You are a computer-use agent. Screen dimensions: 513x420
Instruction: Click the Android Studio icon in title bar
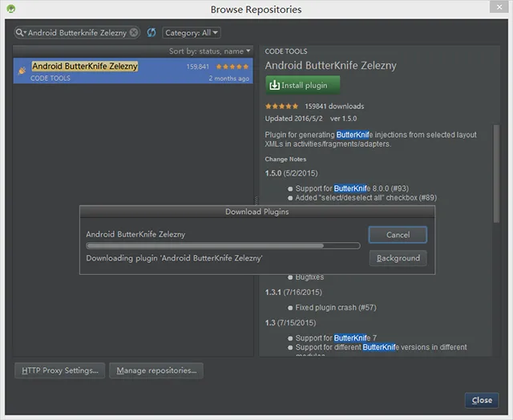[x=11, y=9]
